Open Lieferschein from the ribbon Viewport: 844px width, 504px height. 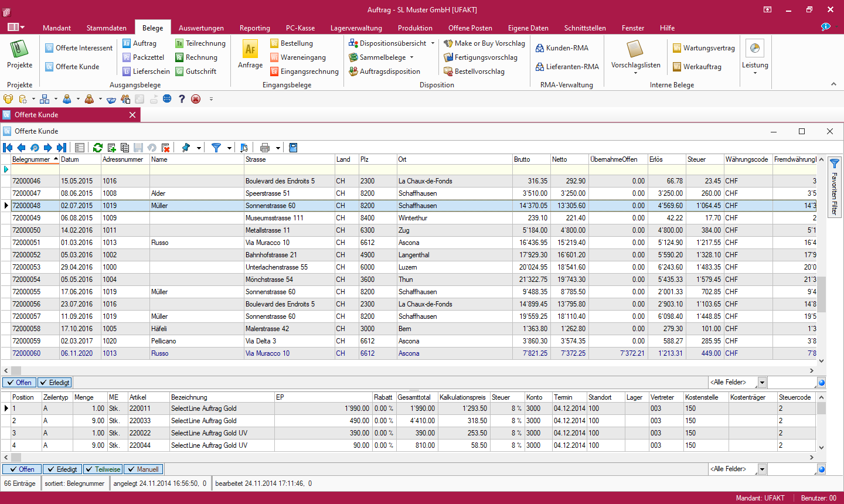click(146, 71)
